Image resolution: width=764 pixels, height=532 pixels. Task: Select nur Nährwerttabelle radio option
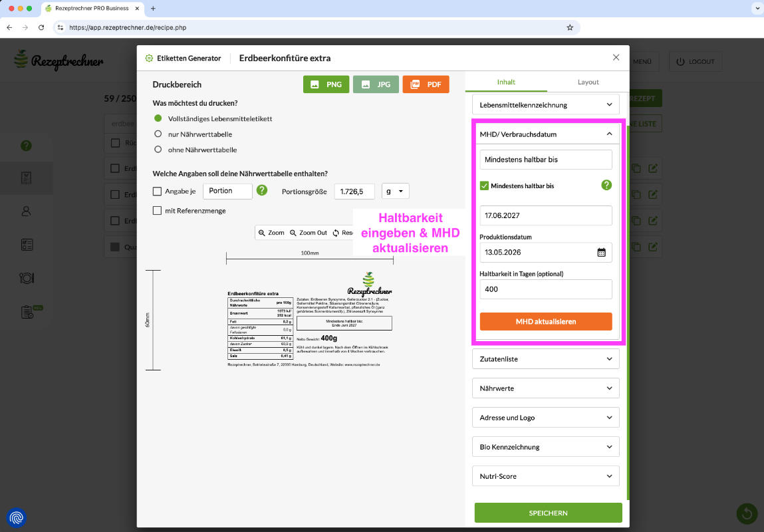point(158,134)
